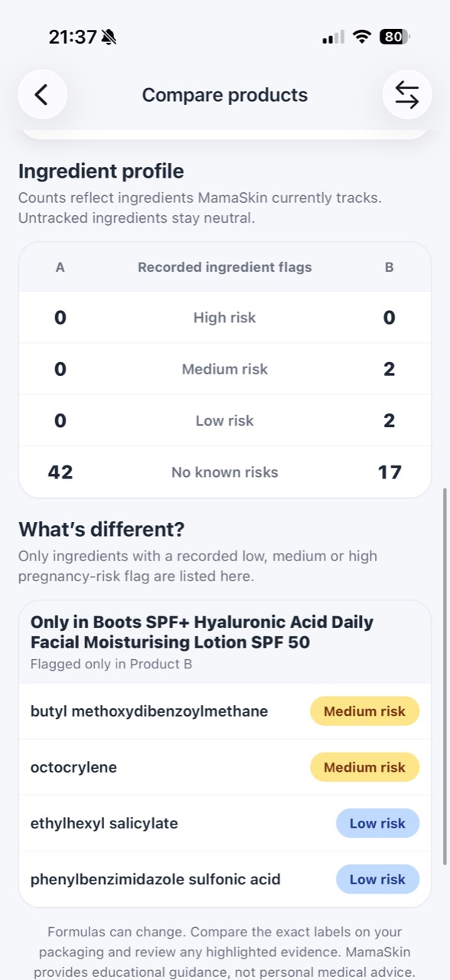450x980 pixels.
Task: Tap the silent mode bell icon
Action: click(109, 37)
